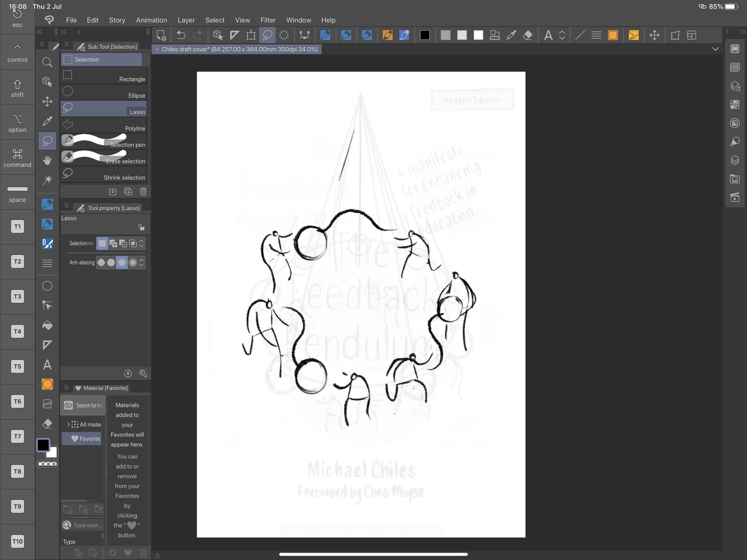The width and height of the screenshot is (747, 560).
Task: Click the large text A icon in command bar
Action: [x=548, y=35]
